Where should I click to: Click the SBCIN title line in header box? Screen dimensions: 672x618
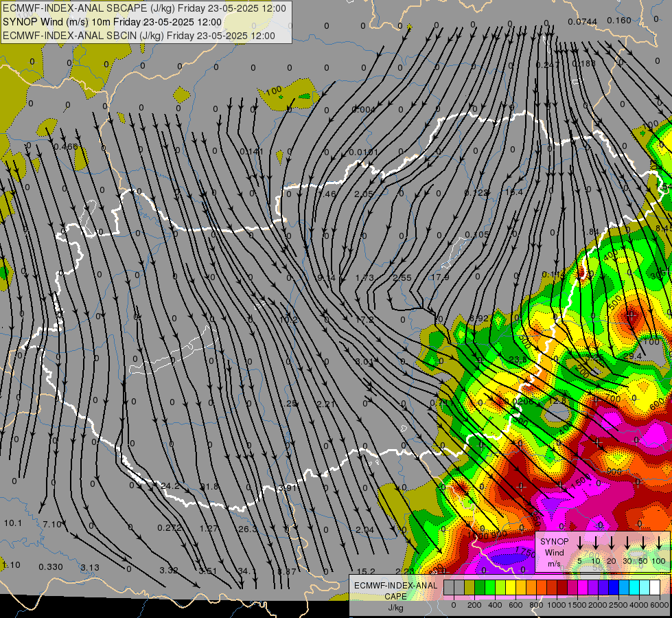point(139,36)
